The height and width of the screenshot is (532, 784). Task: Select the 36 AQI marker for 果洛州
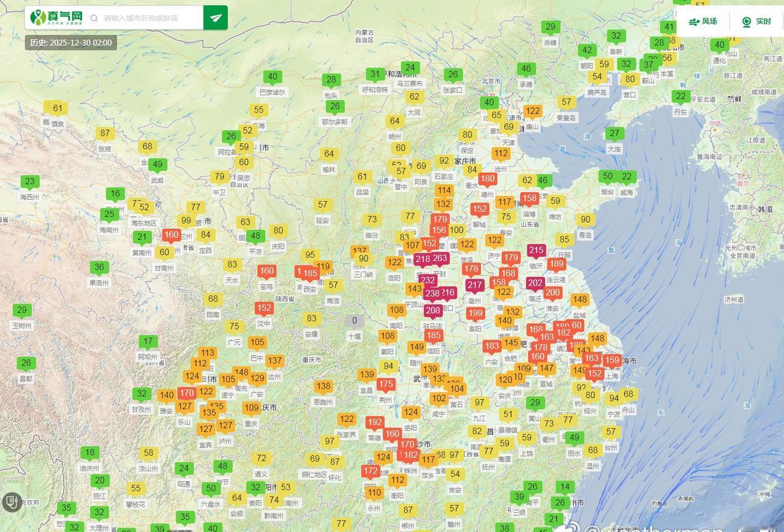(x=99, y=267)
